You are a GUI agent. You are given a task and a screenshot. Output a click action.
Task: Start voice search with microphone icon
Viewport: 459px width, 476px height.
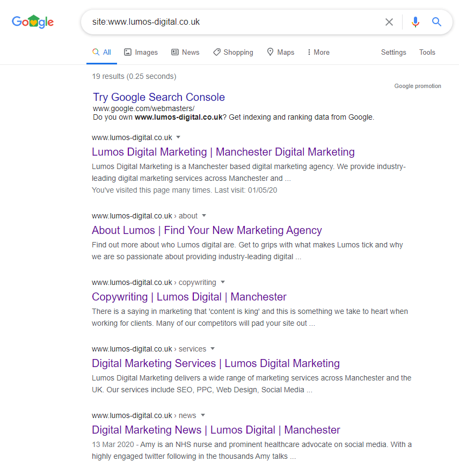tap(416, 22)
